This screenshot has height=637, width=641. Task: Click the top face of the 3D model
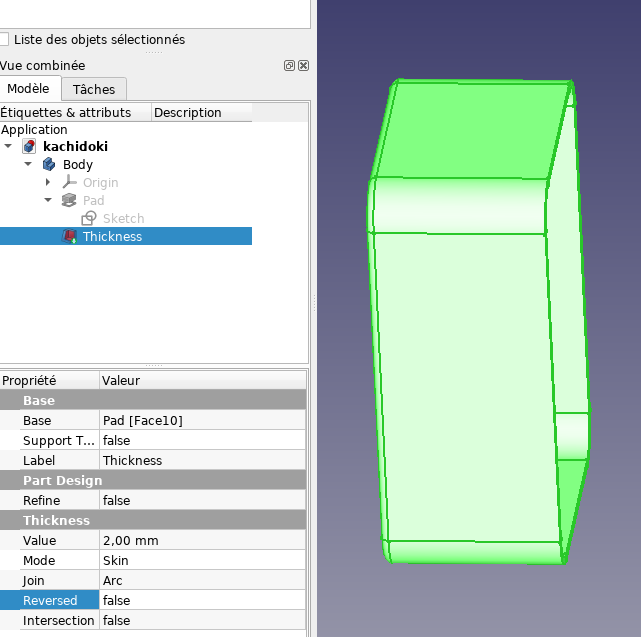point(470,130)
